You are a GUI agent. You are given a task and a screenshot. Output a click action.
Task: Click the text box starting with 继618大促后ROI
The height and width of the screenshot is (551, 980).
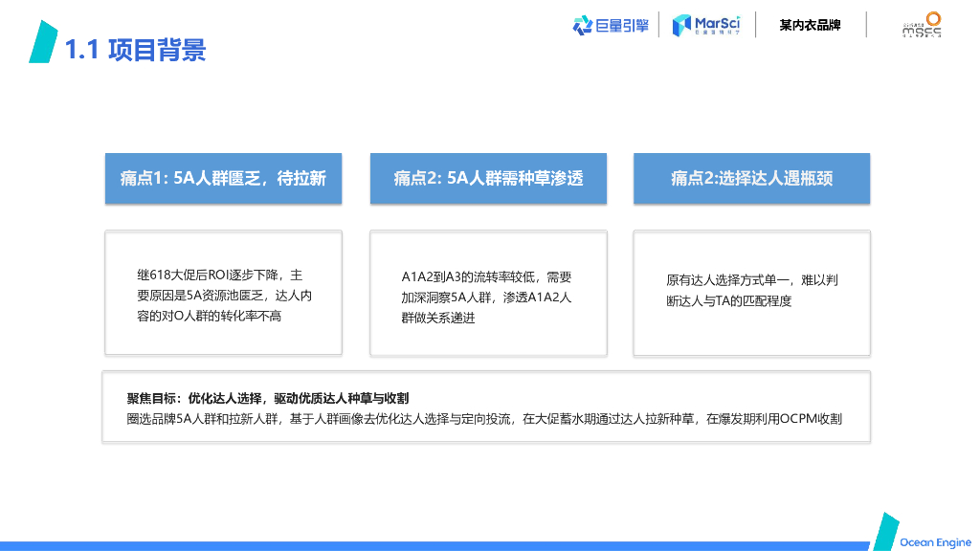click(224, 295)
